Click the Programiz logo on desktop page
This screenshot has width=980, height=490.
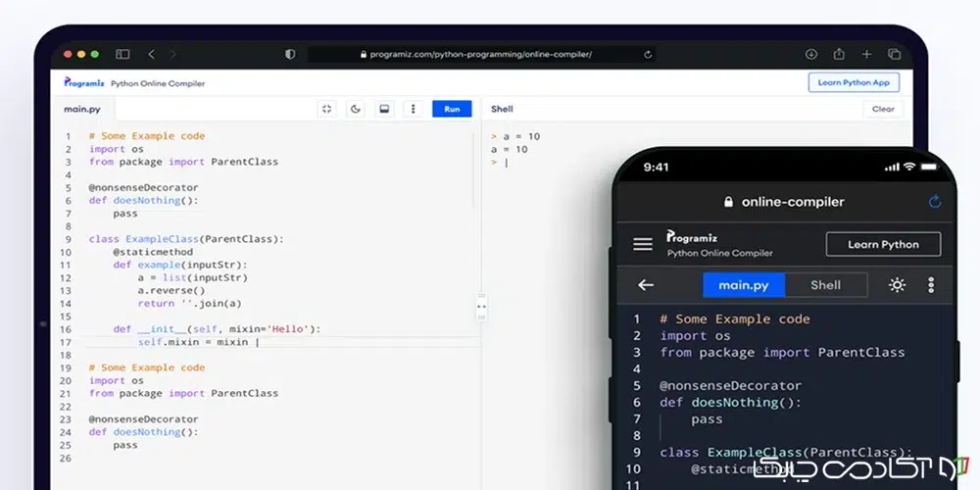tap(82, 83)
